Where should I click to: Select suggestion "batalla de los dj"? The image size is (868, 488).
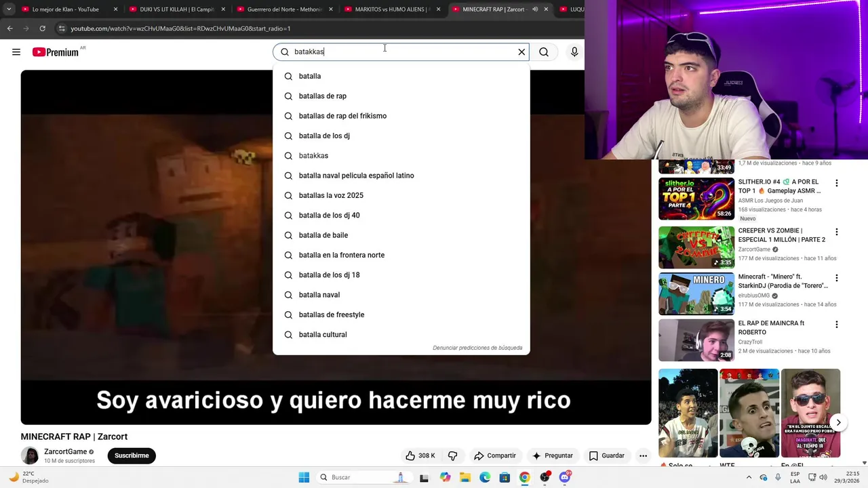(401, 136)
